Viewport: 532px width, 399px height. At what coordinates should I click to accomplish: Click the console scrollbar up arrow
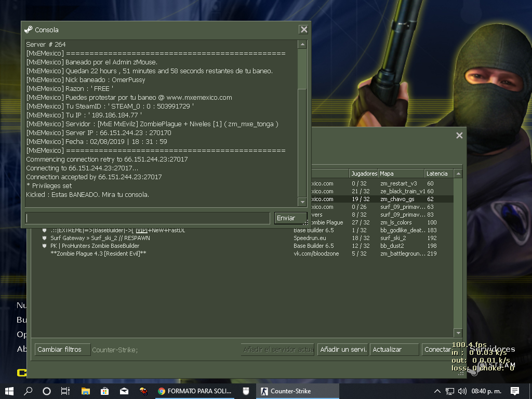point(302,45)
